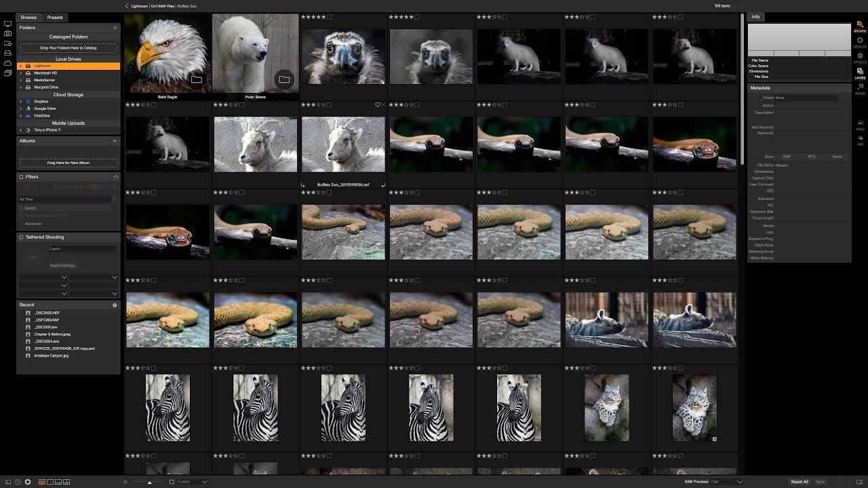Toggle the left panel at bottom bar

pyautogui.click(x=7, y=481)
